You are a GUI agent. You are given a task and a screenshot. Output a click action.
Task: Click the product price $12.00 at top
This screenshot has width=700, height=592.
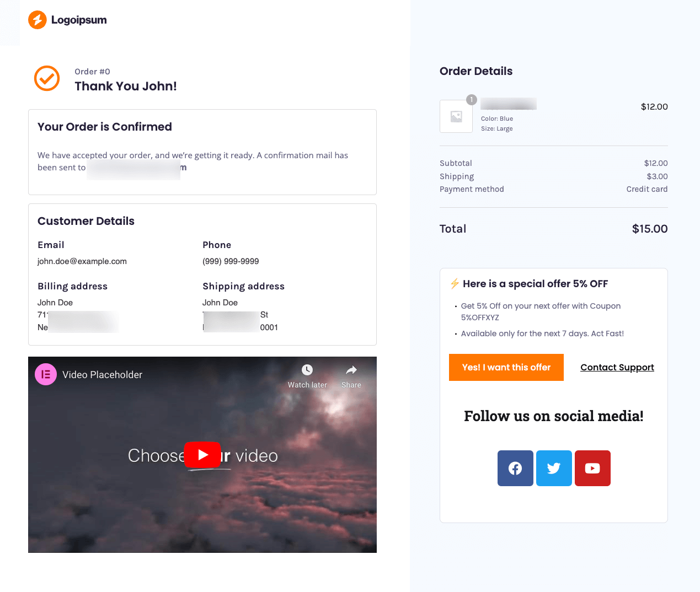tap(654, 107)
